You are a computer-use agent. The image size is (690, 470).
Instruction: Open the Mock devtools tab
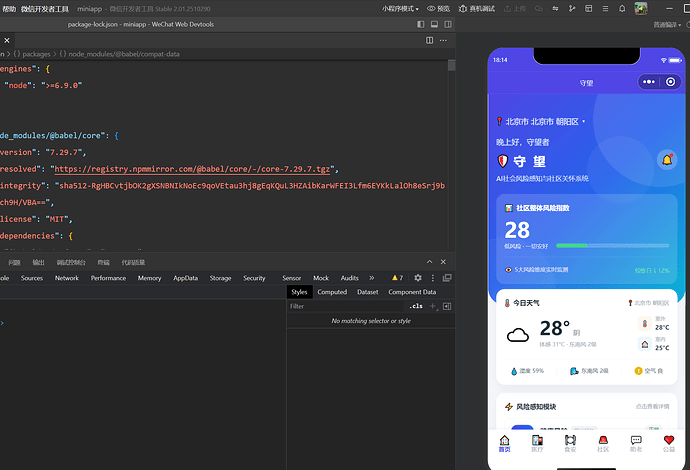tap(321, 278)
